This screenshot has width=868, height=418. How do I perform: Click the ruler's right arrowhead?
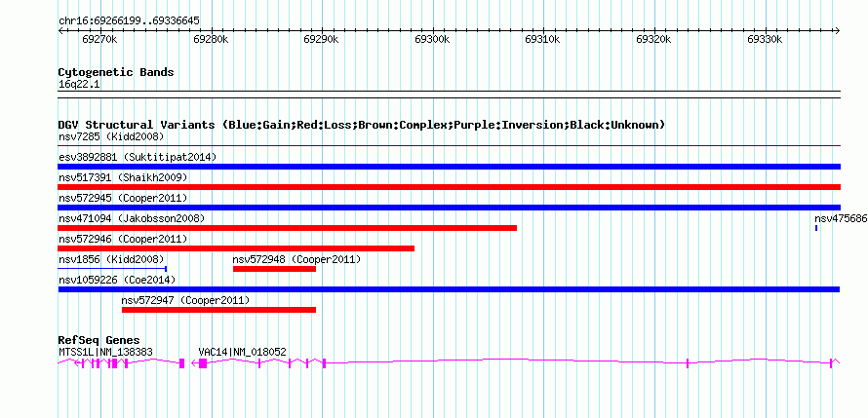coord(838,31)
